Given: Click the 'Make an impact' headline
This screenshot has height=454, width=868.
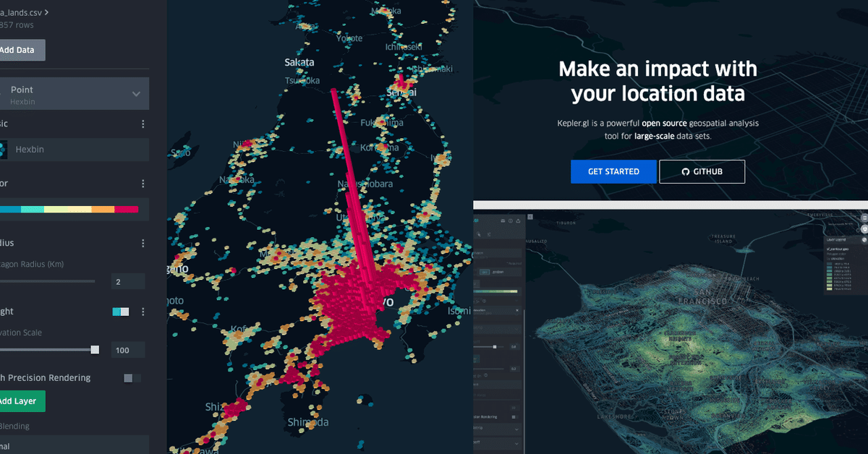Looking at the screenshot, I should pyautogui.click(x=658, y=69).
